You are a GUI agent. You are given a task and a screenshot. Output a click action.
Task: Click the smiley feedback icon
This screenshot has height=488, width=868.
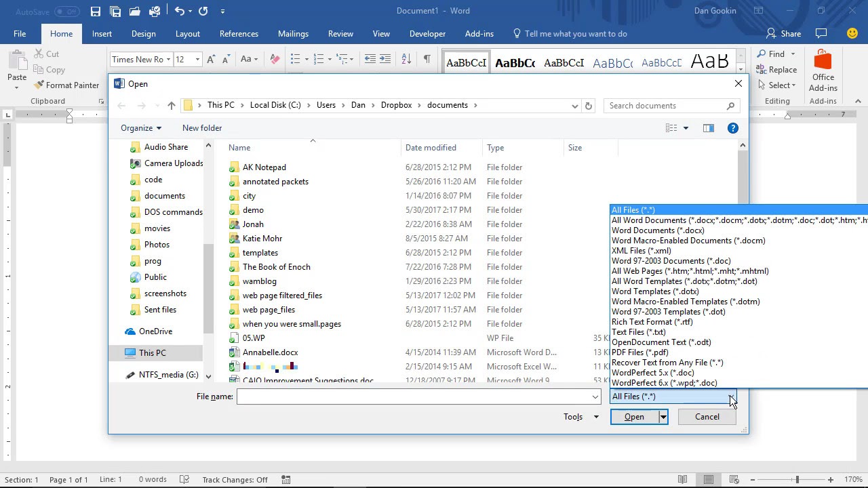point(852,33)
